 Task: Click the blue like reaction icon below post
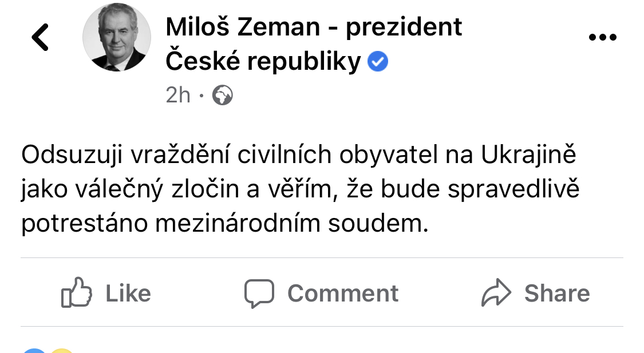point(35,350)
